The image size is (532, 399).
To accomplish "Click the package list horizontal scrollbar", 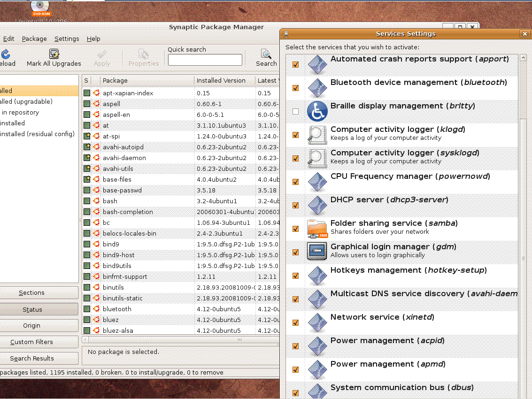I will [x=183, y=339].
